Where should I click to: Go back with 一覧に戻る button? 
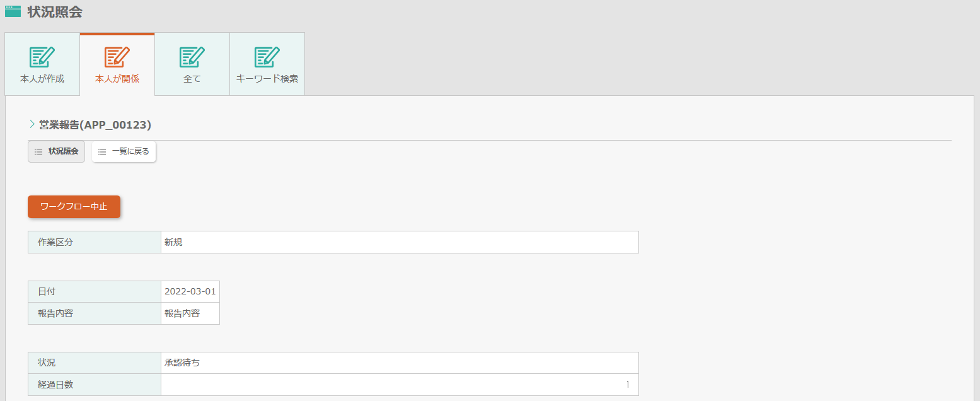tap(124, 152)
